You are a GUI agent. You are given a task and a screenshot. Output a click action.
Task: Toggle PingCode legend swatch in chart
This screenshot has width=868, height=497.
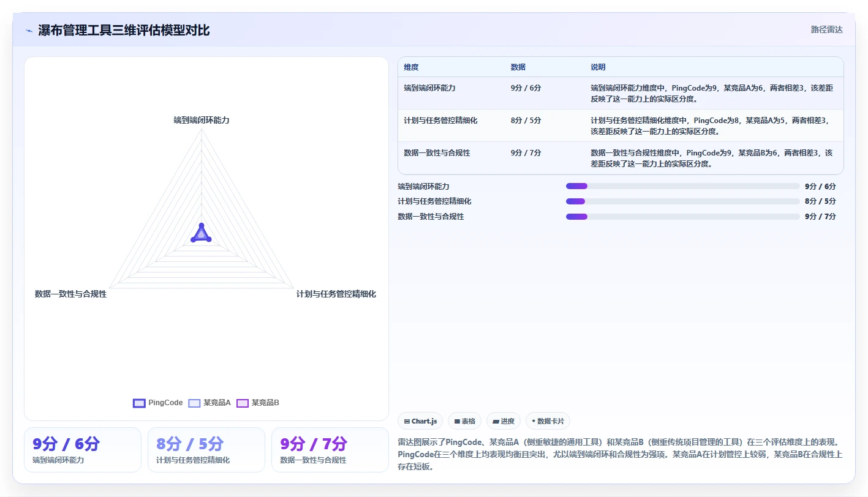pos(139,403)
